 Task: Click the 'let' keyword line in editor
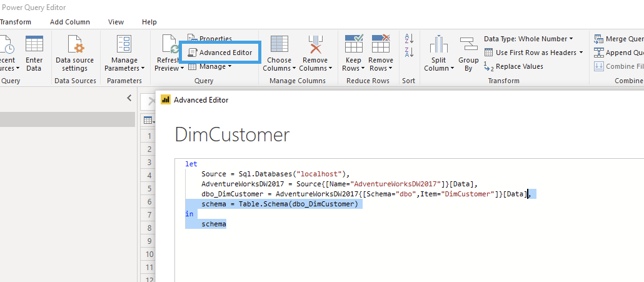pyautogui.click(x=191, y=164)
